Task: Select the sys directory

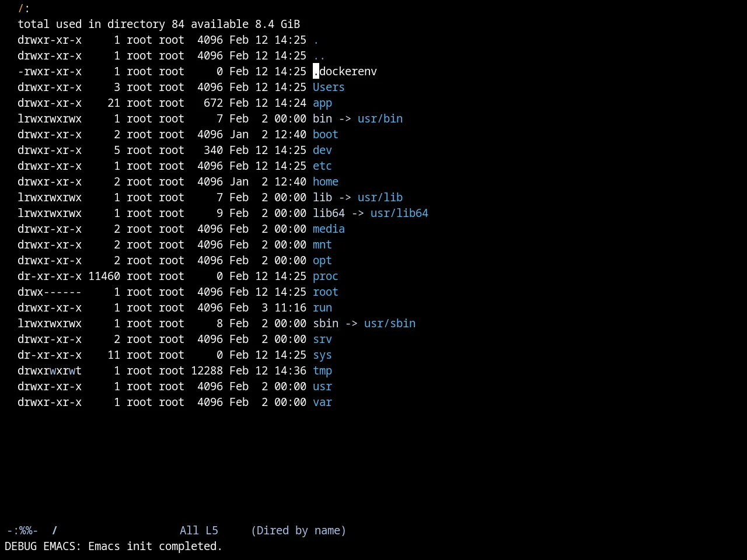Action: (322, 355)
